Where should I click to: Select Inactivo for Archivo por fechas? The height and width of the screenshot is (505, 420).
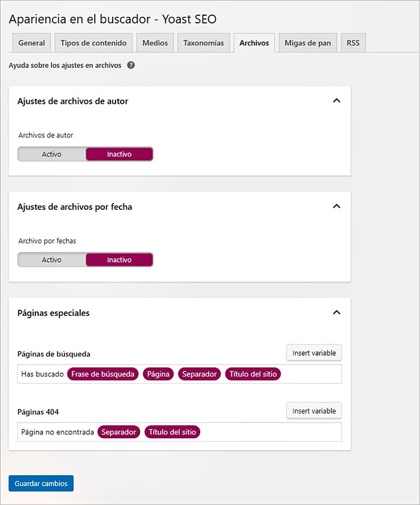[x=119, y=260]
